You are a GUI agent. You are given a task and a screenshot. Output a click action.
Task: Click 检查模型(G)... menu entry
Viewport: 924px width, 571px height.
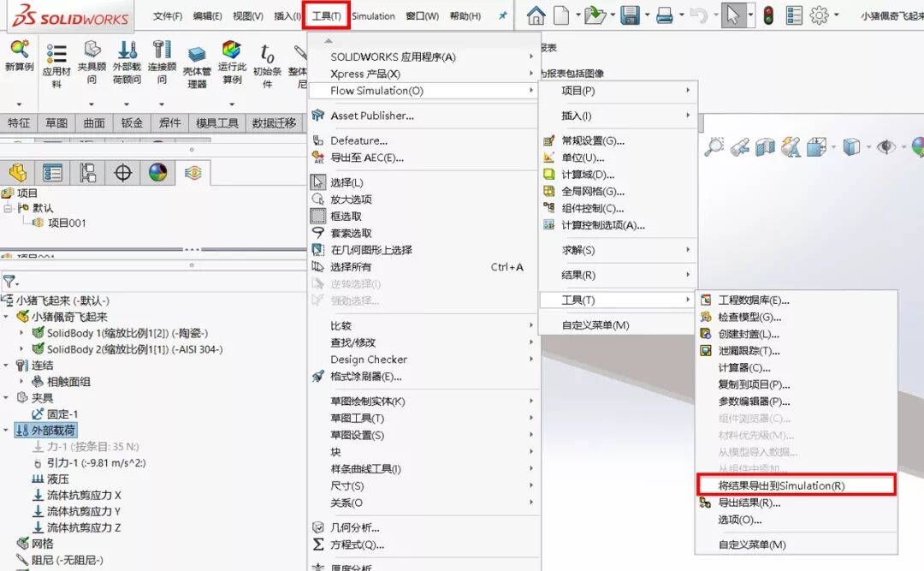click(797, 317)
